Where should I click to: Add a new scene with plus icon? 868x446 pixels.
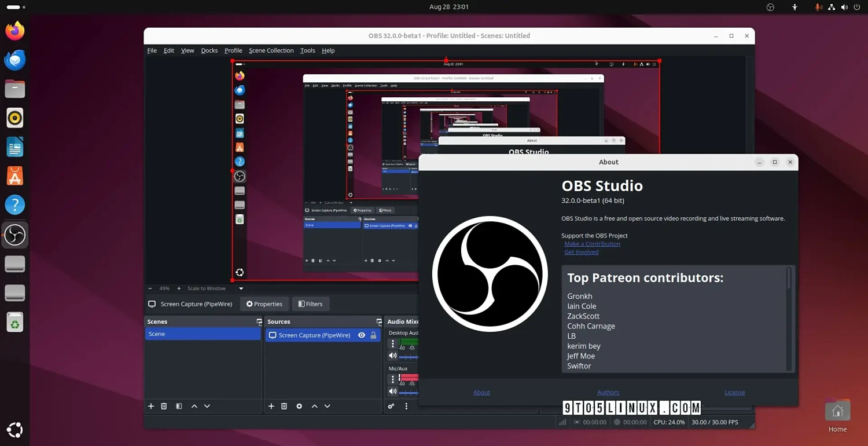[x=151, y=406]
